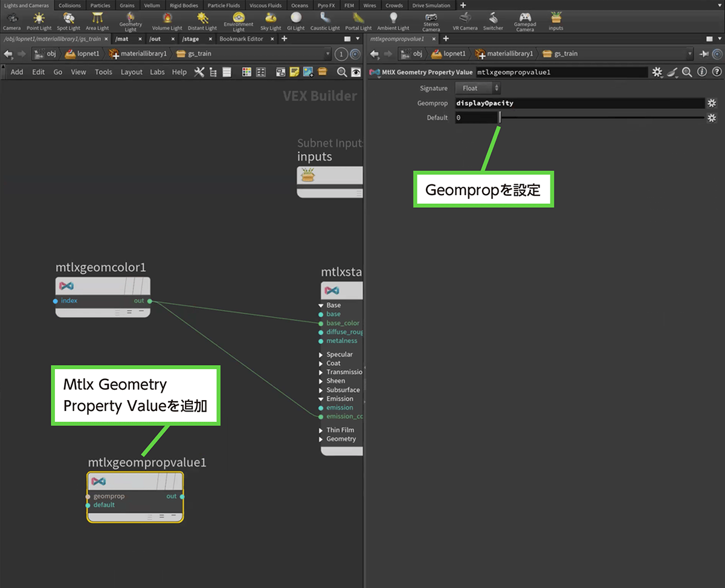Image resolution: width=725 pixels, height=588 pixels.
Task: Open the color palette icon in network toolbar
Action: pyautogui.click(x=246, y=72)
